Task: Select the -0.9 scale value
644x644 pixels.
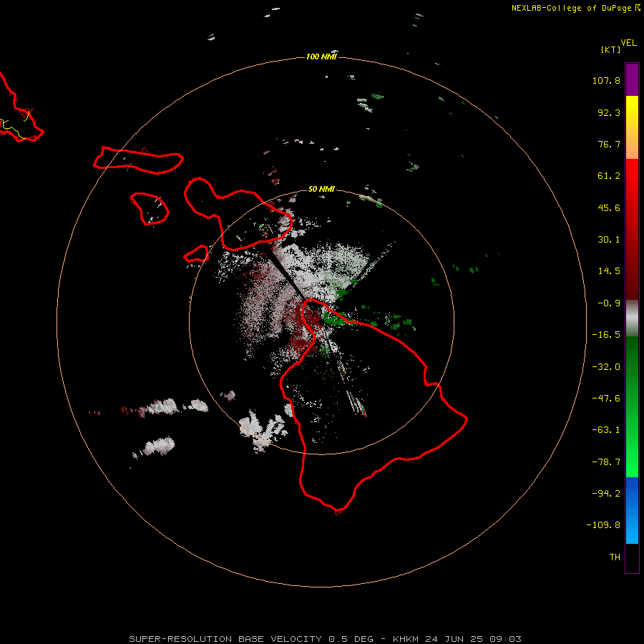Action: point(609,303)
